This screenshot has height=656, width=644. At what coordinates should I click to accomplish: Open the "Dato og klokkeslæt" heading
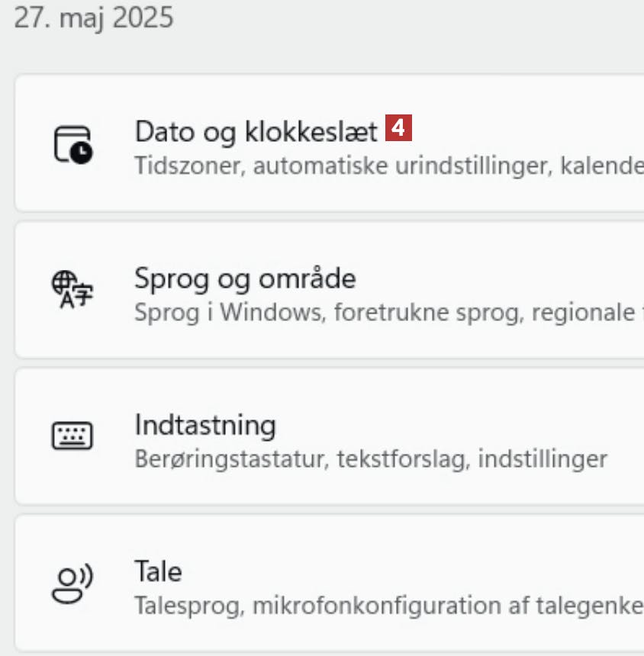point(256,132)
